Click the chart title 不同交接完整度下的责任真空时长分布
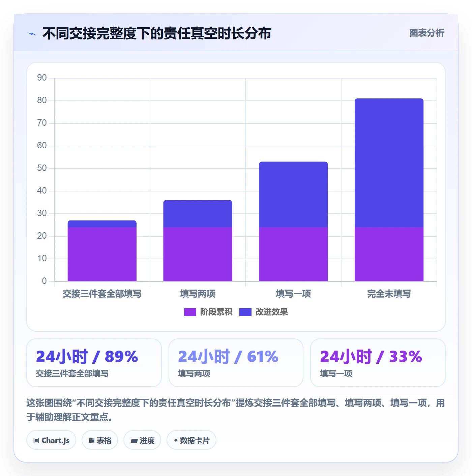This screenshot has width=472, height=476. pos(157,33)
